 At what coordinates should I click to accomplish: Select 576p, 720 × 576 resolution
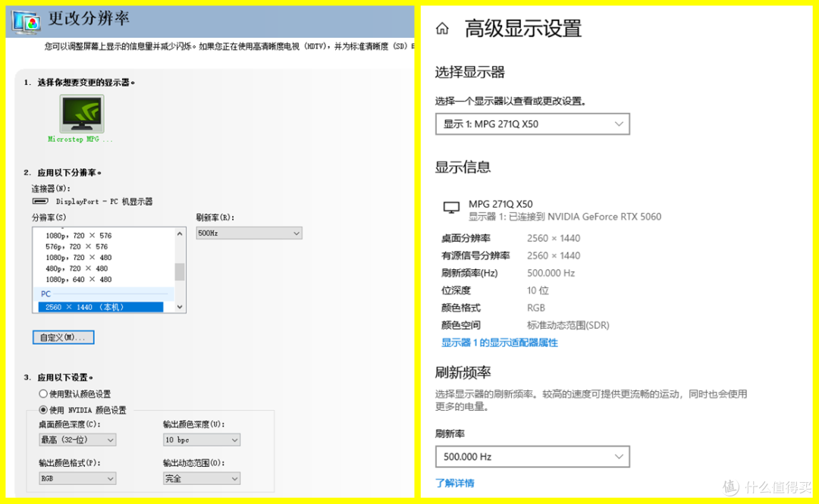[77, 246]
